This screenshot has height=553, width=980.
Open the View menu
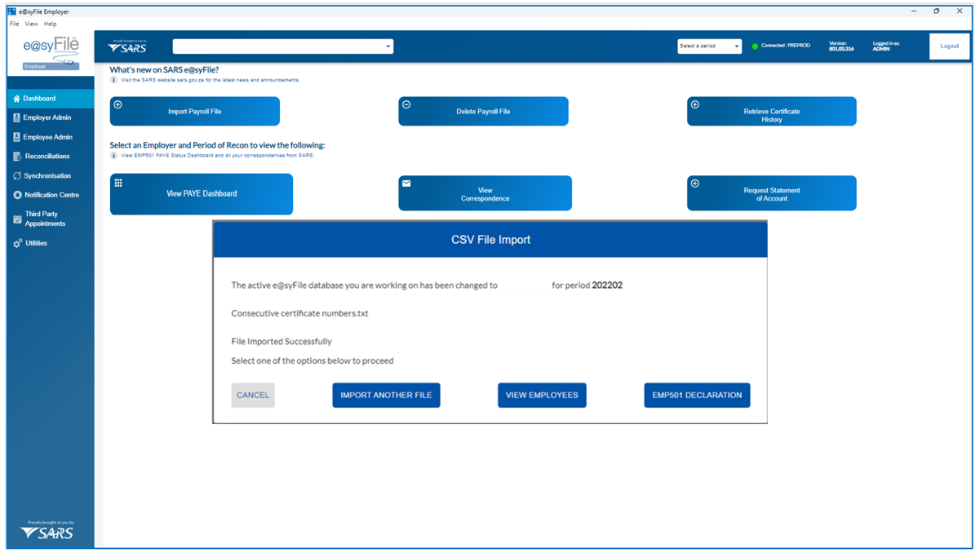pyautogui.click(x=31, y=24)
